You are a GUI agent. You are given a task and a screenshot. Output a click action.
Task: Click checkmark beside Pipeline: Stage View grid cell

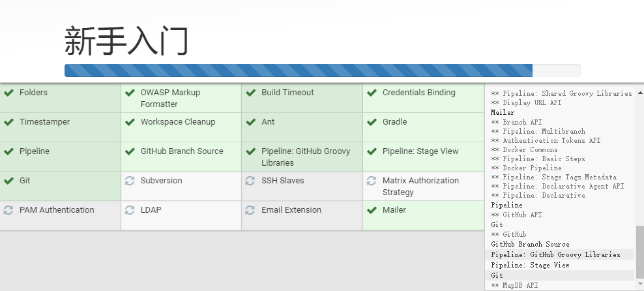tap(372, 151)
